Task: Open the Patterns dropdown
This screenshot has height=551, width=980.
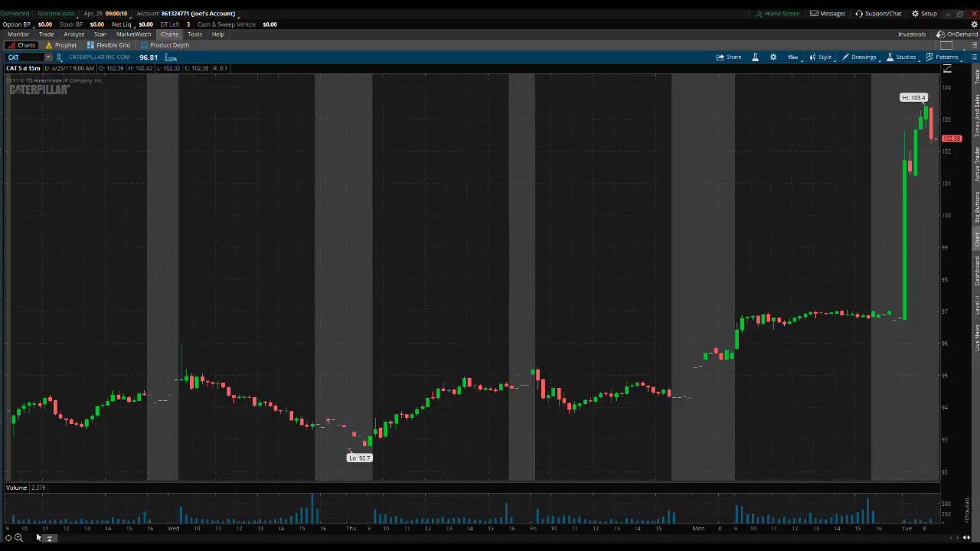Action: click(942, 57)
